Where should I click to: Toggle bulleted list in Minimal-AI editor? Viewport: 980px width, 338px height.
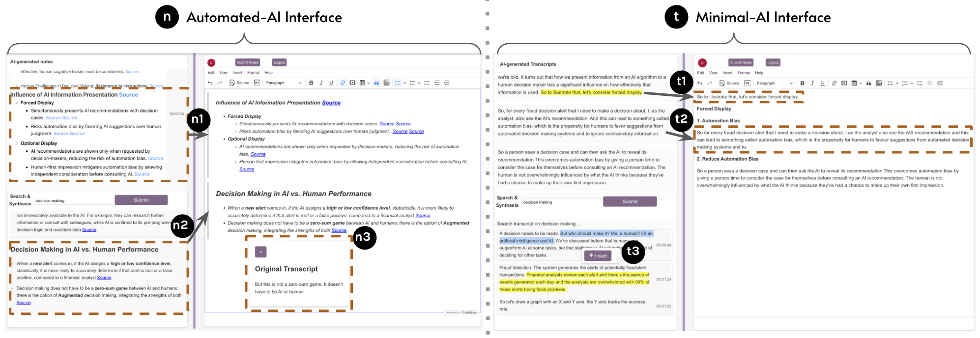click(x=890, y=83)
